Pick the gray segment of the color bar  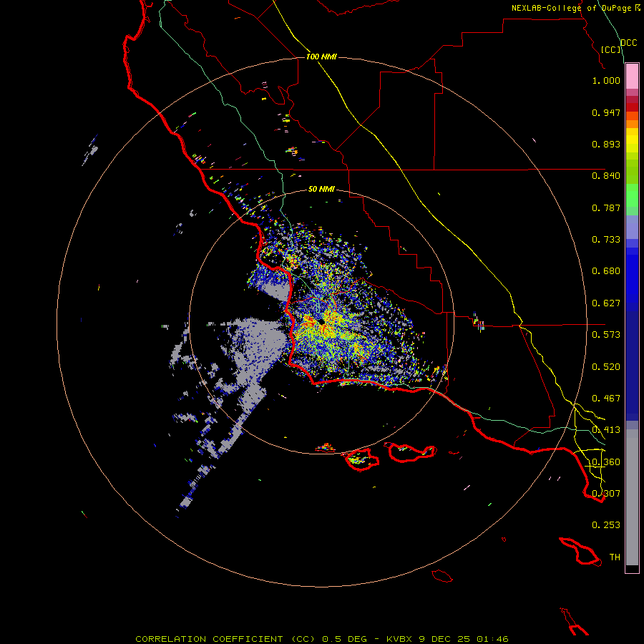point(632,497)
